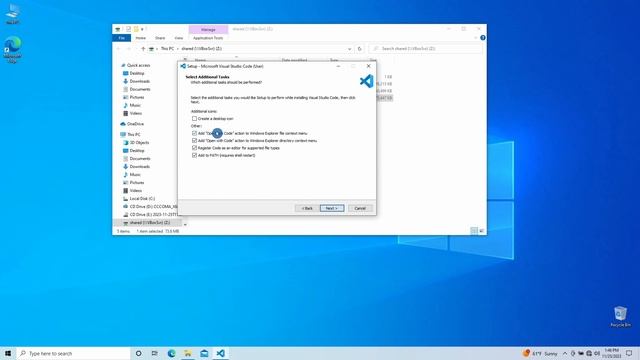Select the Microsoft Edge desktop shortcut
The width and height of the screenshot is (640, 360).
click(13, 50)
